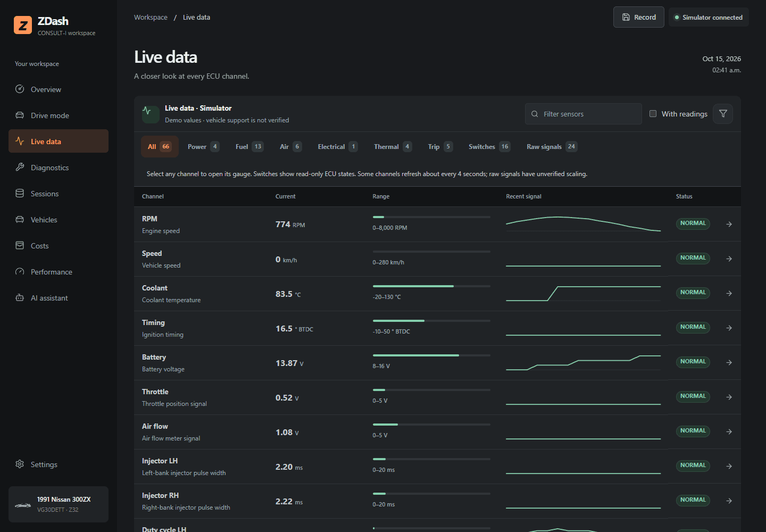Click the Engine speed channel description
The width and height of the screenshot is (766, 532).
(x=161, y=231)
